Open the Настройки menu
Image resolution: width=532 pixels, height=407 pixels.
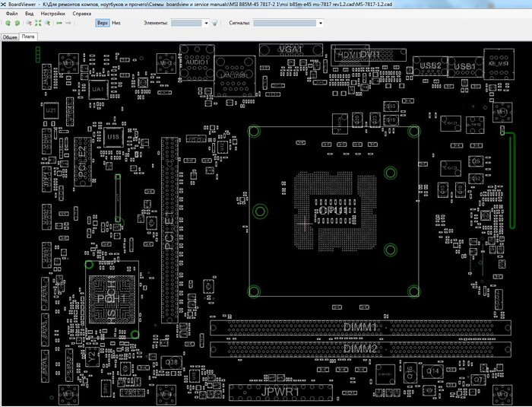click(52, 14)
